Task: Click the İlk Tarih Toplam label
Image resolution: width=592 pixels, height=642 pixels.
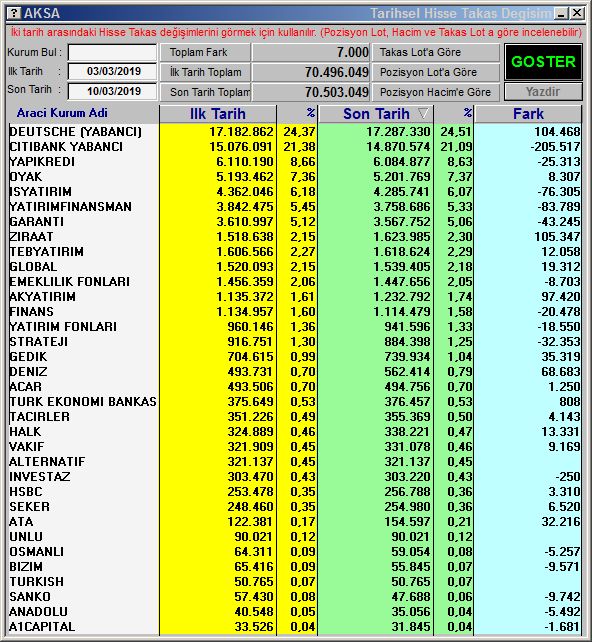Action: click(205, 72)
